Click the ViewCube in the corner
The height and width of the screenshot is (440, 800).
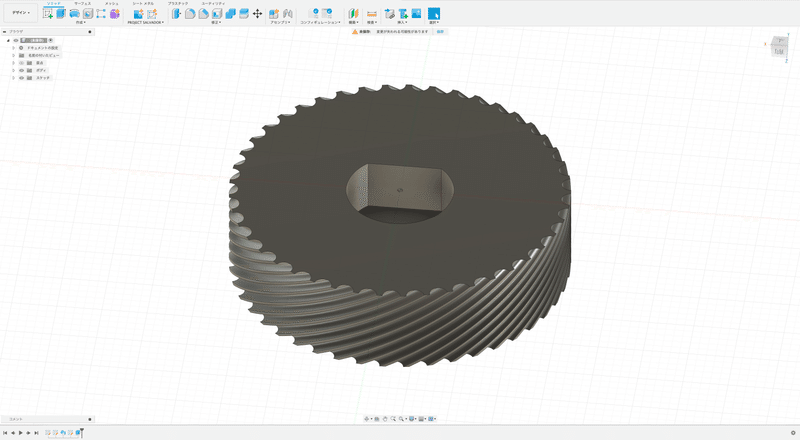[x=779, y=46]
